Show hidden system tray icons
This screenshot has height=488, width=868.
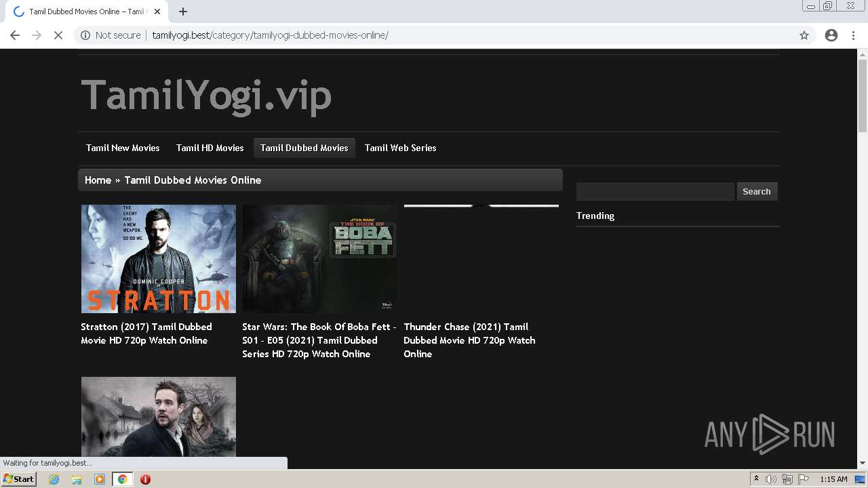(x=756, y=479)
